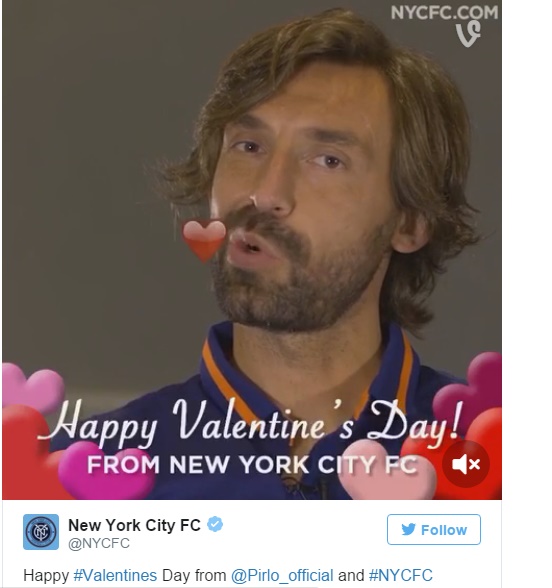The height and width of the screenshot is (588, 552).
Task: Open the New York City FC avatar
Action: 41,532
